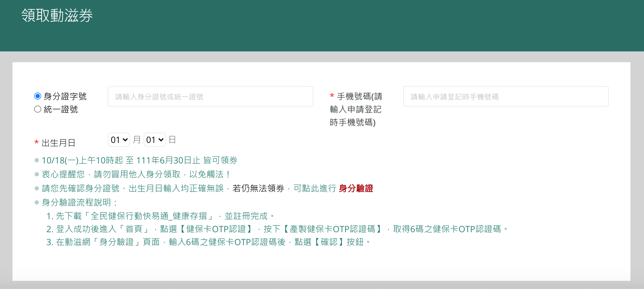
Task: Open the birth month dropdown
Action: (119, 140)
